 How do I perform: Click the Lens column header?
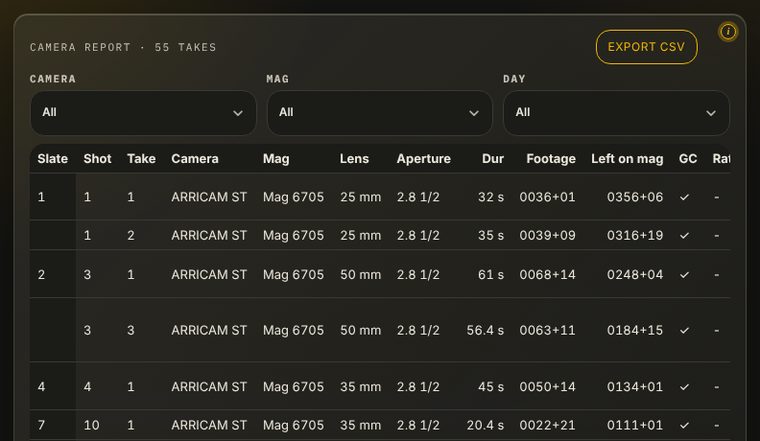(x=354, y=159)
